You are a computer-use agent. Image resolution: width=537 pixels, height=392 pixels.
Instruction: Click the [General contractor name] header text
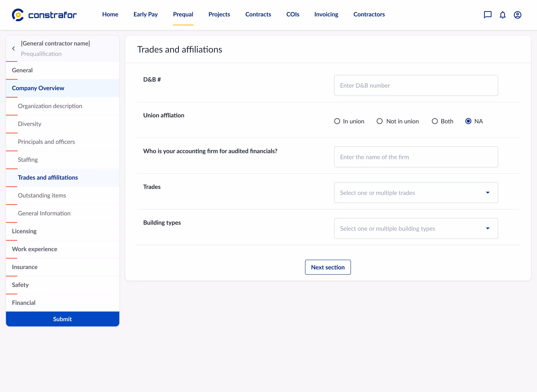pos(55,43)
